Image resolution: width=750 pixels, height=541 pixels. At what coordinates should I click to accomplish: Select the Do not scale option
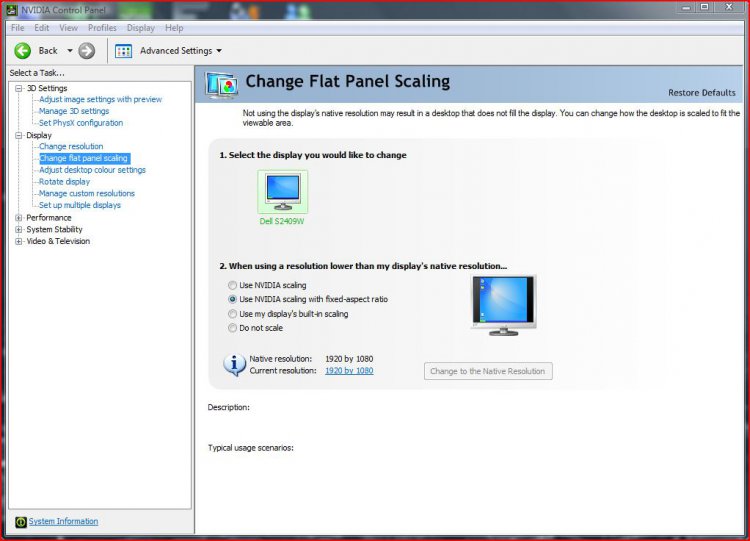click(232, 328)
